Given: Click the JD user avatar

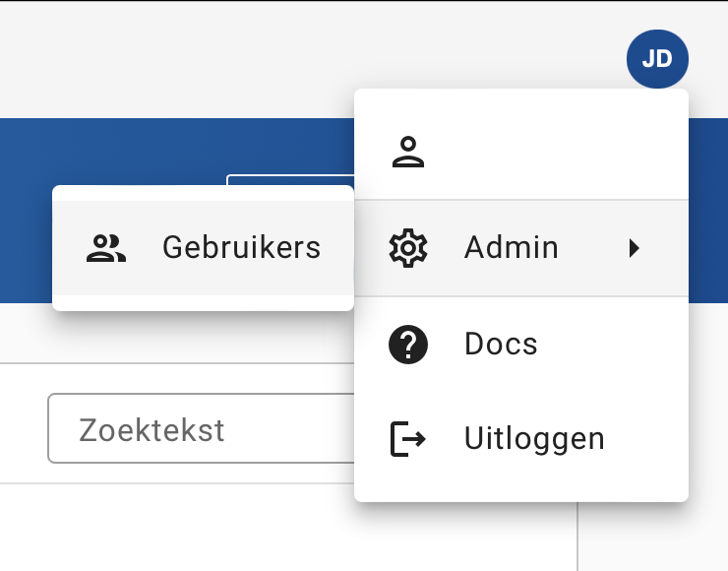Looking at the screenshot, I should pyautogui.click(x=657, y=59).
